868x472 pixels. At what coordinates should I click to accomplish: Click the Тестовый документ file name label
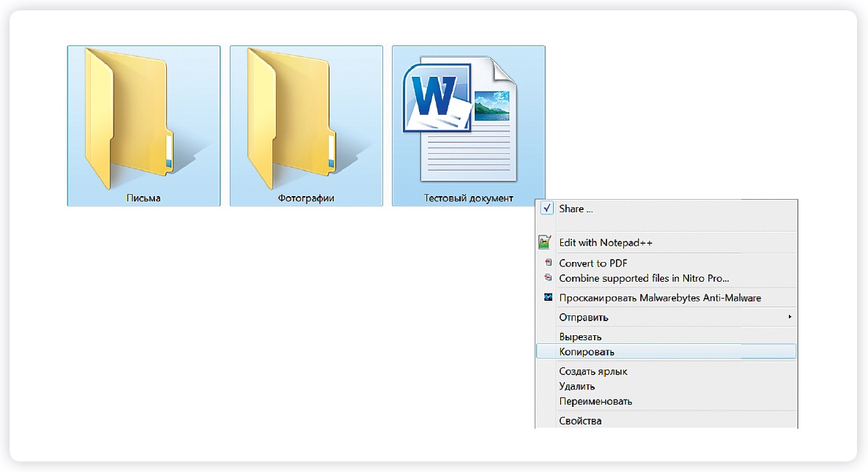[x=469, y=198]
